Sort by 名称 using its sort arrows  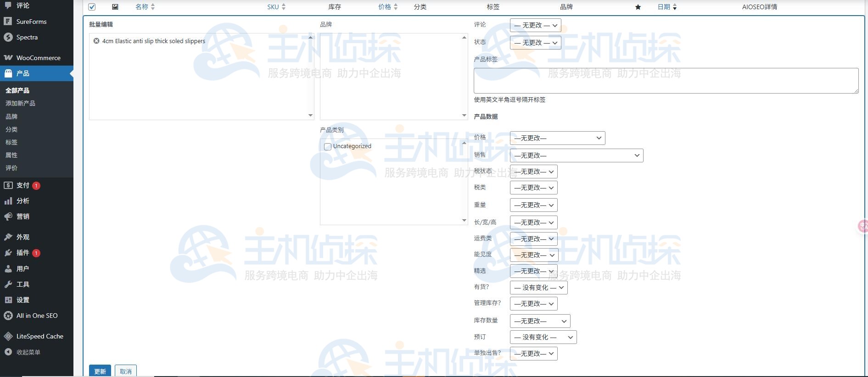(153, 7)
